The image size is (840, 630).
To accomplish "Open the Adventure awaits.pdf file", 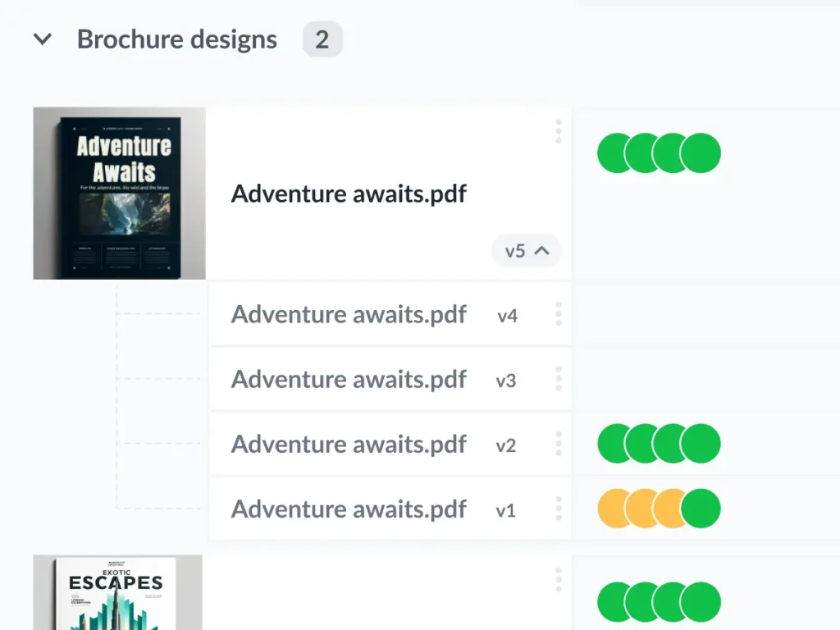I will pyautogui.click(x=349, y=194).
